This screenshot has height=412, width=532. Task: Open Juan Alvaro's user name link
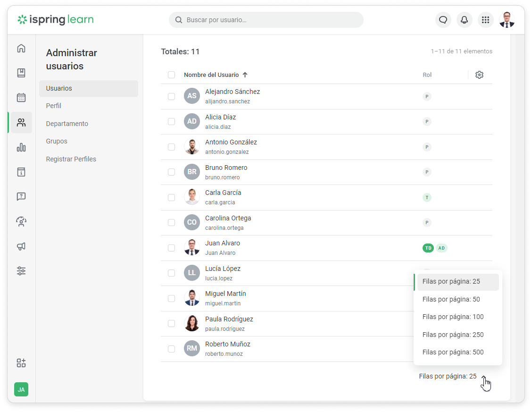click(223, 243)
